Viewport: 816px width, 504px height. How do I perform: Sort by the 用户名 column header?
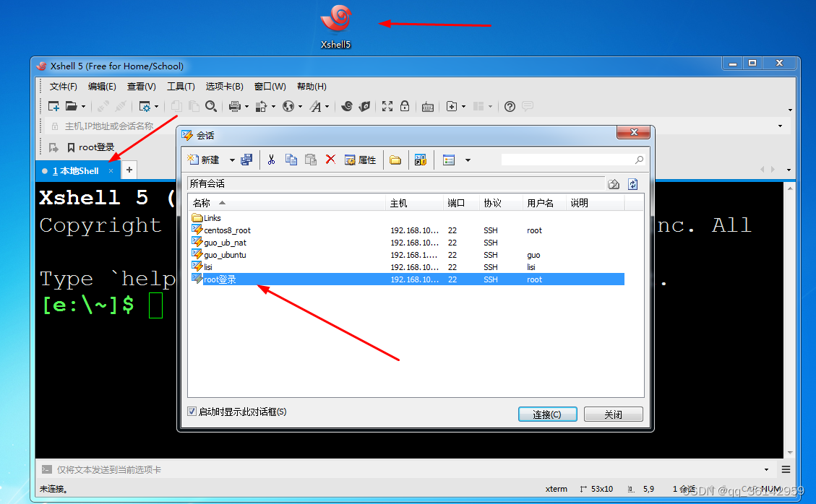click(x=544, y=203)
